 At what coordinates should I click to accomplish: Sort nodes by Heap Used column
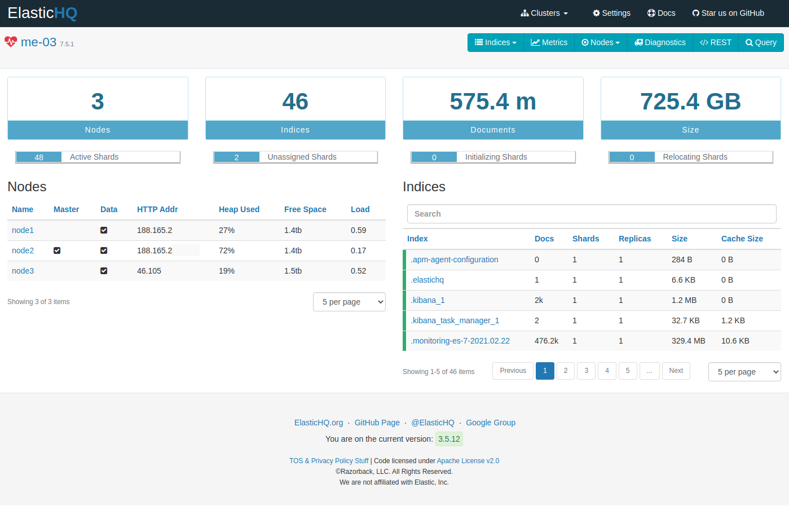(239, 209)
